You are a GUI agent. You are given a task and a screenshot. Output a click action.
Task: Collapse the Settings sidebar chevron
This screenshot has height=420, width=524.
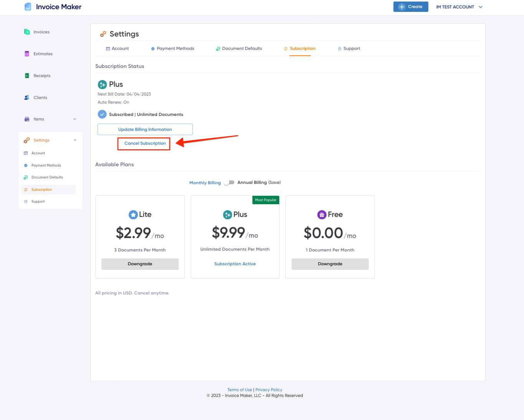point(75,140)
